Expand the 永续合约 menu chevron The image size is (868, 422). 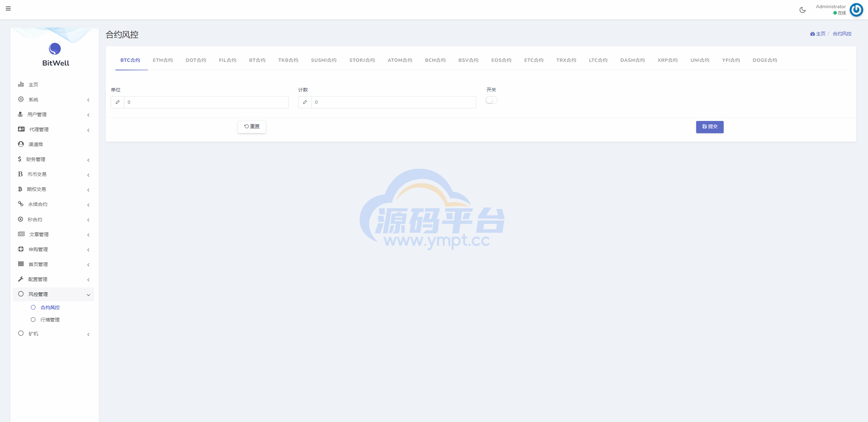point(88,205)
